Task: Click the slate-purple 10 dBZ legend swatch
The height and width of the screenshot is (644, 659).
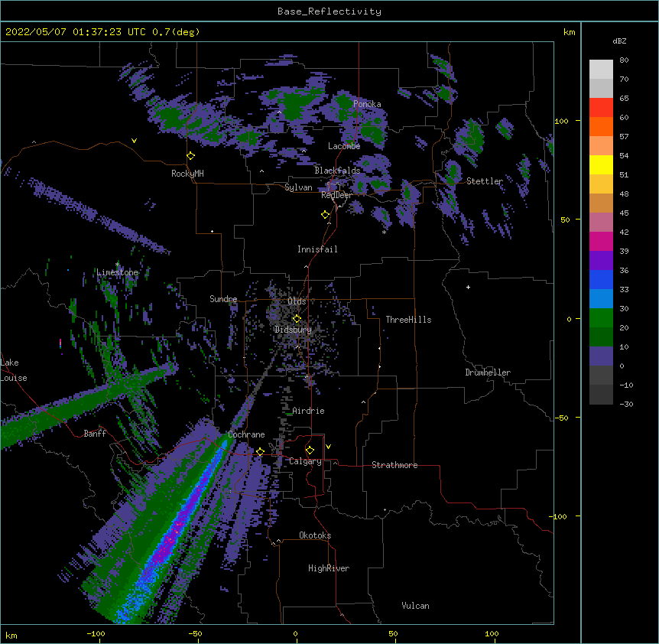Action: (601, 356)
